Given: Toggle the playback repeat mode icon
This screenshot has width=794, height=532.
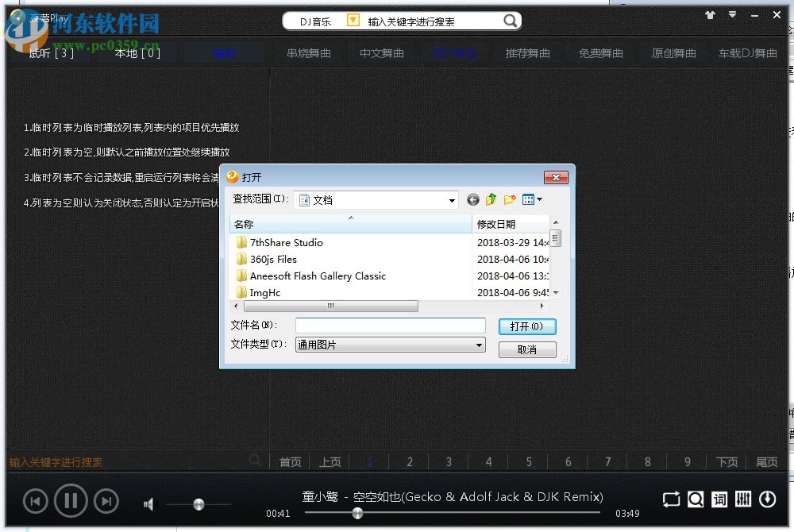Looking at the screenshot, I should (671, 499).
